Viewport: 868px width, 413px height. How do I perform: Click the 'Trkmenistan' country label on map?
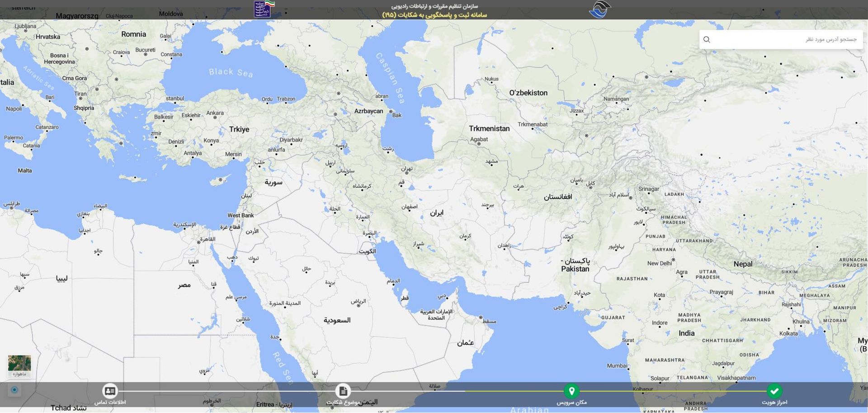[x=489, y=128]
